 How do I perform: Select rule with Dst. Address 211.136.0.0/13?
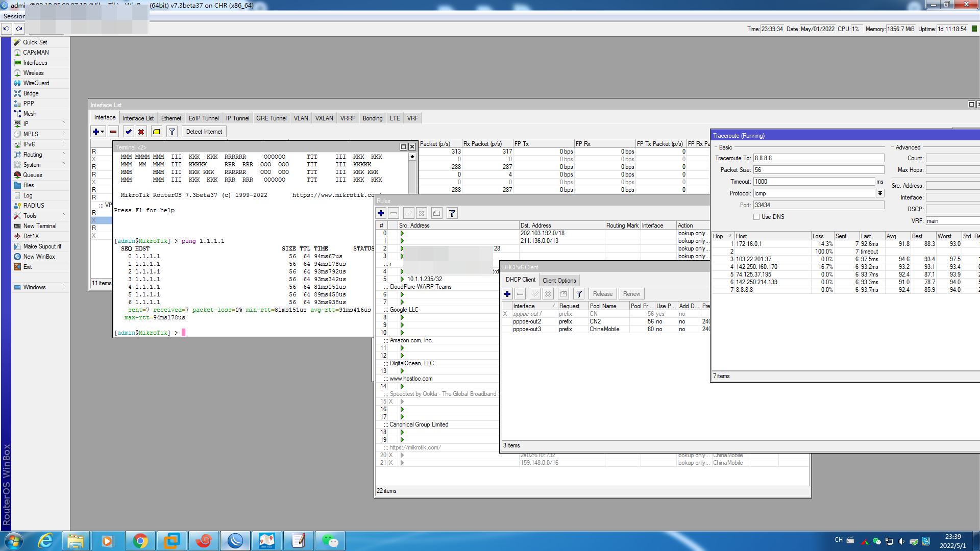tap(543, 241)
